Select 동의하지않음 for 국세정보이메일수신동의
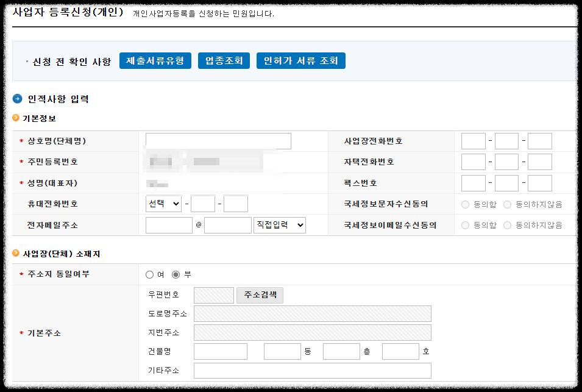Screen dimensions: 582x392 pos(507,226)
